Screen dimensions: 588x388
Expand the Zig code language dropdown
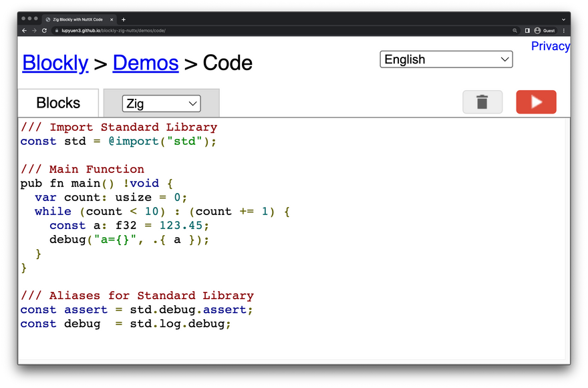click(x=161, y=104)
